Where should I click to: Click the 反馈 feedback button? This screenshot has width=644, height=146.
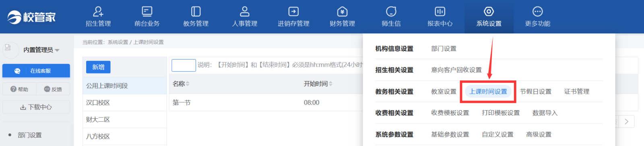click(x=53, y=89)
